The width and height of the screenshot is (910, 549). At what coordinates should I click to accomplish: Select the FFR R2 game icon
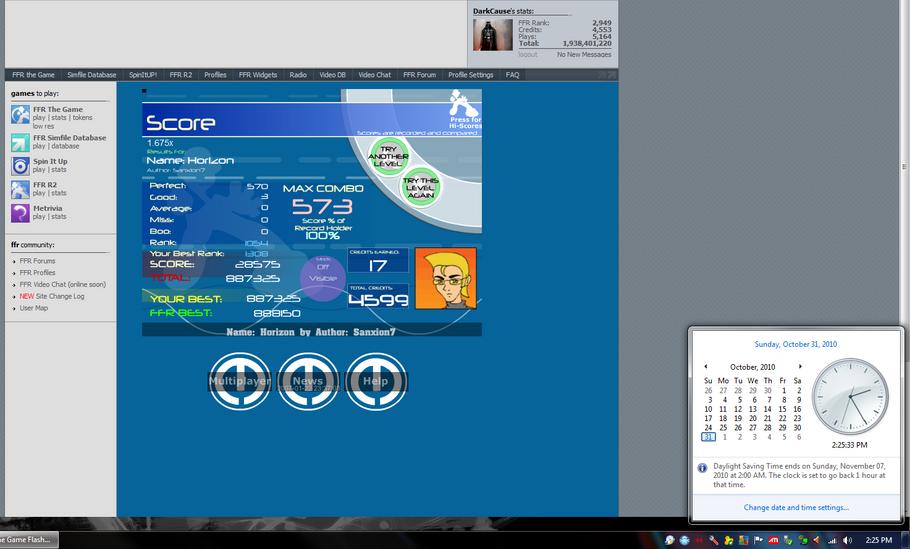click(20, 189)
